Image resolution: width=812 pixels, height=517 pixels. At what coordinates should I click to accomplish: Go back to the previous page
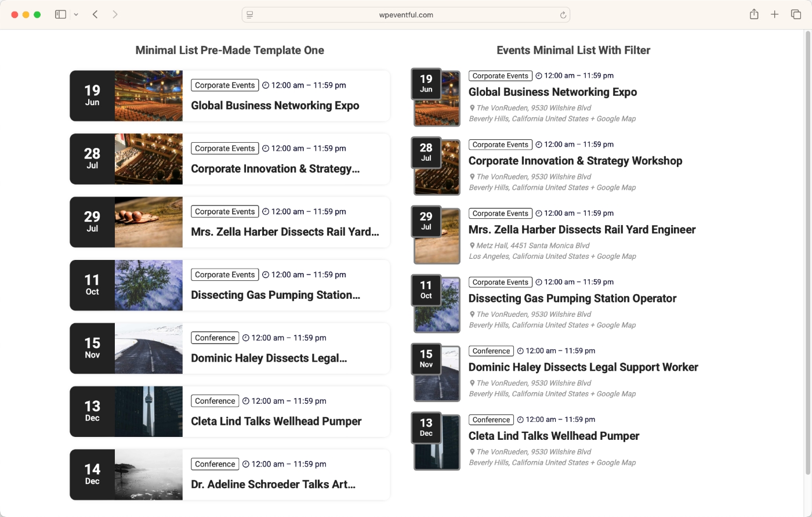[95, 15]
